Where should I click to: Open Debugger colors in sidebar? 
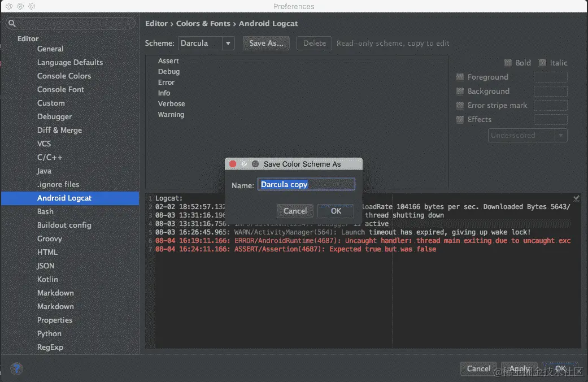[54, 117]
